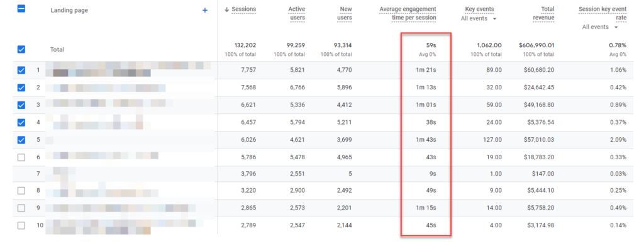Click engagement time 1m 15s
Screen dimensions: 644x243
click(x=426, y=208)
